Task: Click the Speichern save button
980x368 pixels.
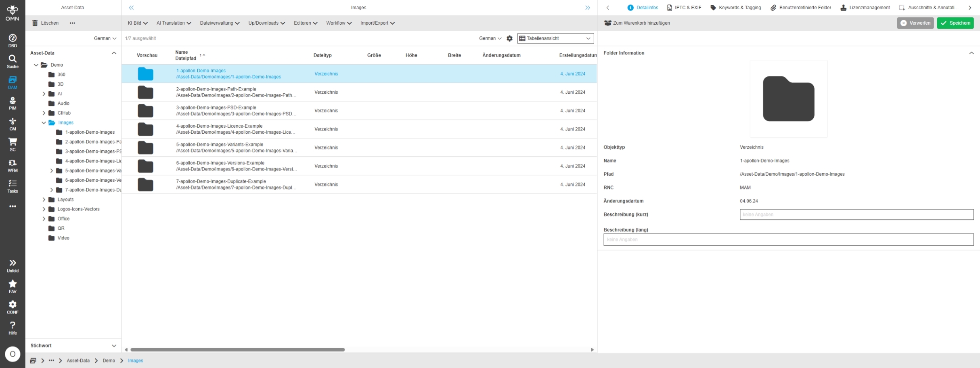Action: (x=955, y=23)
